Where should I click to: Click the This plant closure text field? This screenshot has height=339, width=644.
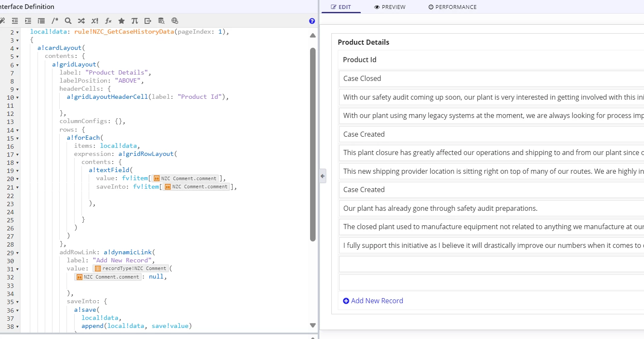(x=491, y=152)
